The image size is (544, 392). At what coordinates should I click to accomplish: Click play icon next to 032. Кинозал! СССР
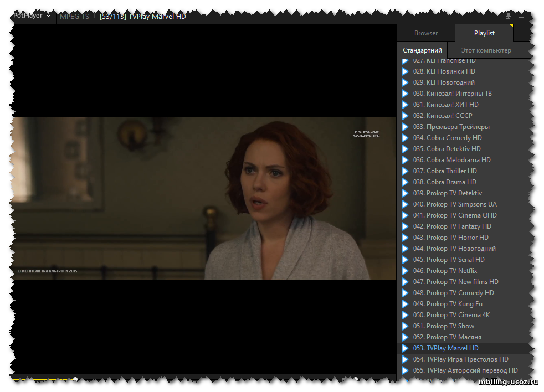(405, 116)
